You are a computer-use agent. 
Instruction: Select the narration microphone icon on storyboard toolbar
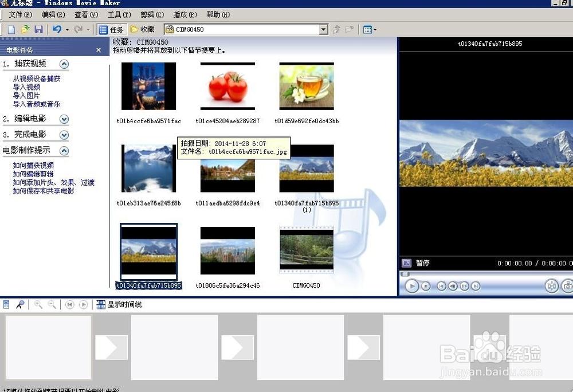pyautogui.click(x=20, y=304)
